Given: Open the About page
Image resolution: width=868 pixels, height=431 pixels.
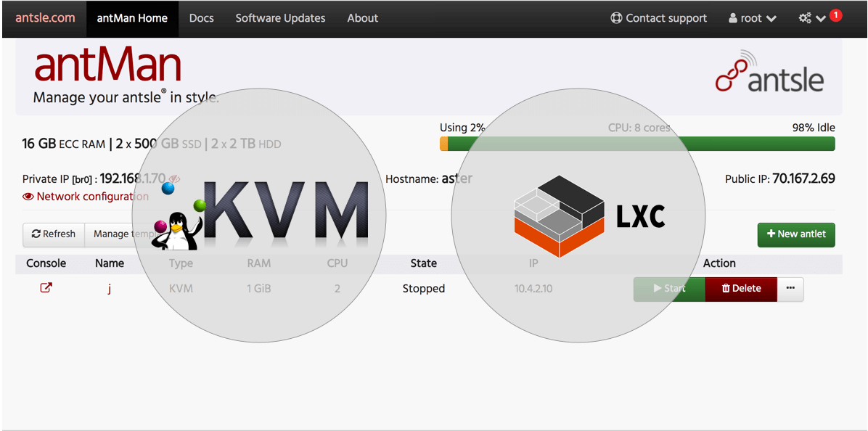Looking at the screenshot, I should coord(363,18).
